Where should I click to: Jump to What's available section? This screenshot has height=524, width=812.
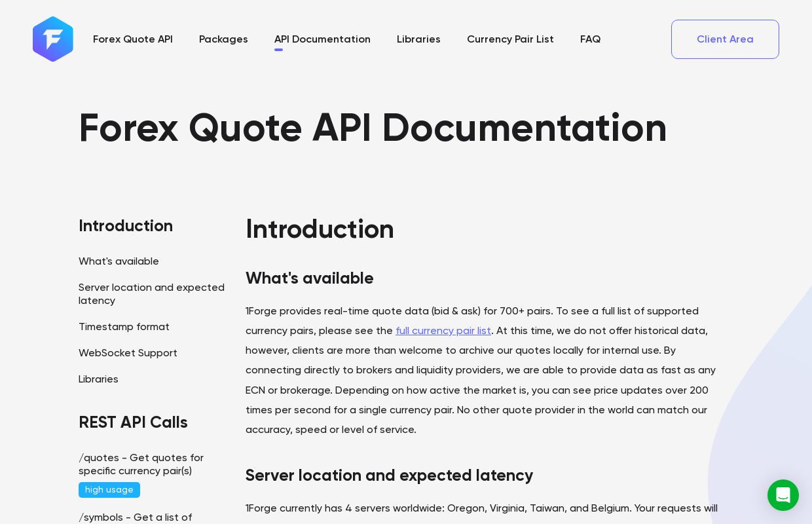[119, 261]
